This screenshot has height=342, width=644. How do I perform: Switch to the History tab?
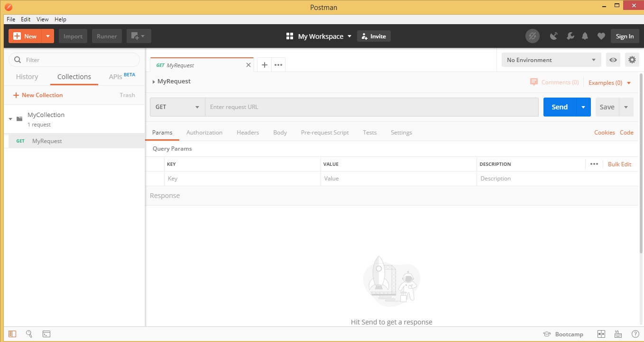pos(27,77)
